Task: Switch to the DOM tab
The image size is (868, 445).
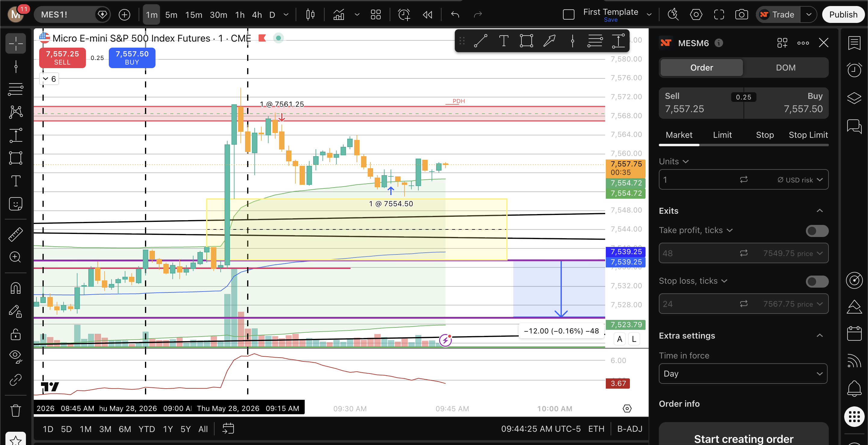Action: (785, 68)
